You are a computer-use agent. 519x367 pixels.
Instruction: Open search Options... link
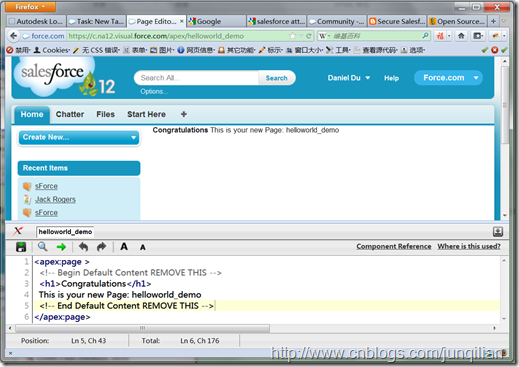[154, 91]
